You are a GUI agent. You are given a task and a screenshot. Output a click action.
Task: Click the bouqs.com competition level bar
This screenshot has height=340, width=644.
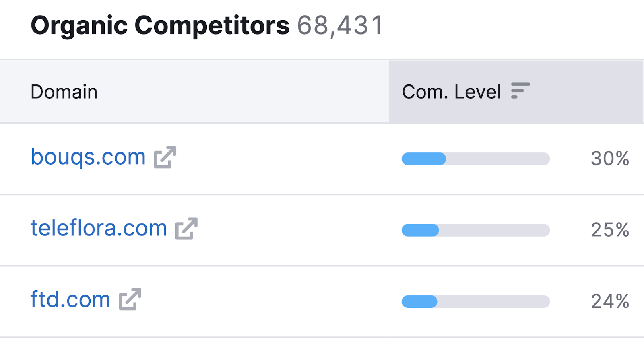(476, 159)
